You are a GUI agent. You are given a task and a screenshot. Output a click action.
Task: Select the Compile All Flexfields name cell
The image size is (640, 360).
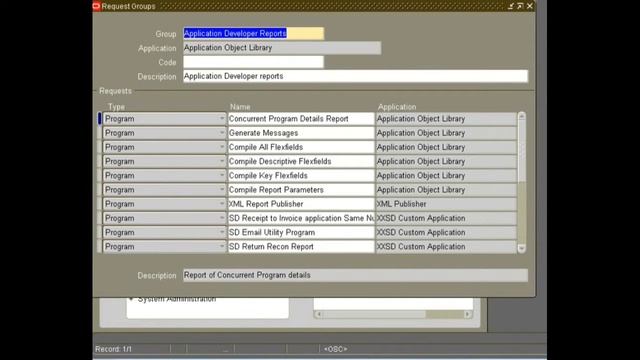point(301,147)
